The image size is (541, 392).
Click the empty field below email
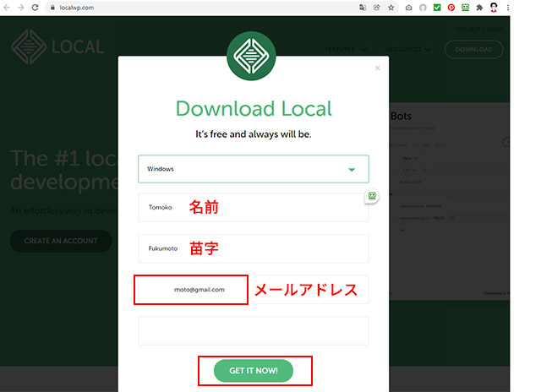254,330
